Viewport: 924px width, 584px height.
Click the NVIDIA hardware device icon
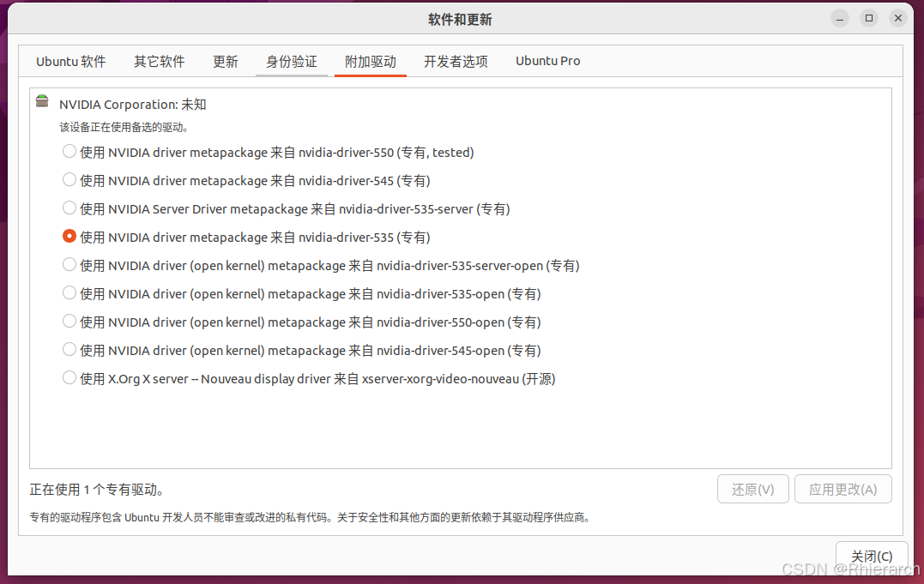click(42, 101)
